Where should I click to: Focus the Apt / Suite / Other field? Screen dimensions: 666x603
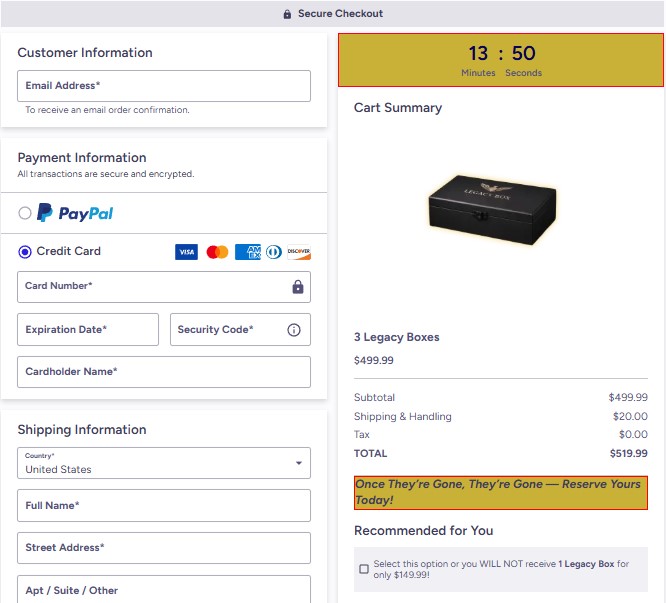pyautogui.click(x=164, y=589)
